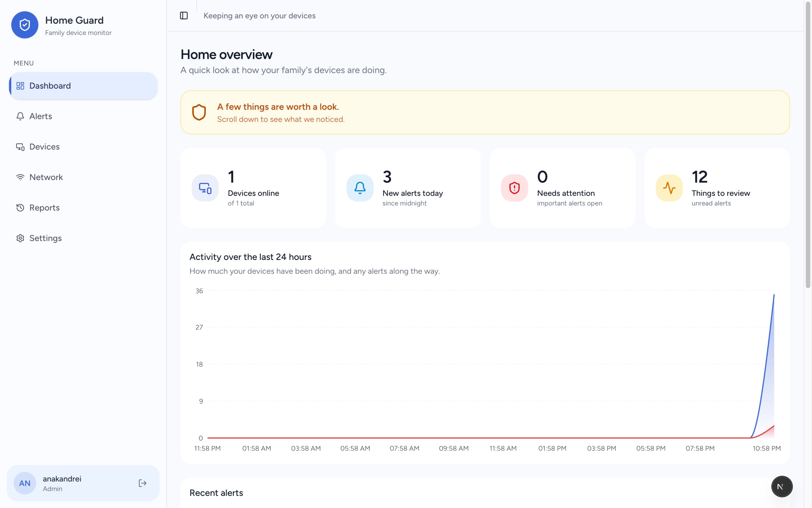The height and width of the screenshot is (508, 812).
Task: Open the Settings menu entry
Action: [x=83, y=238]
